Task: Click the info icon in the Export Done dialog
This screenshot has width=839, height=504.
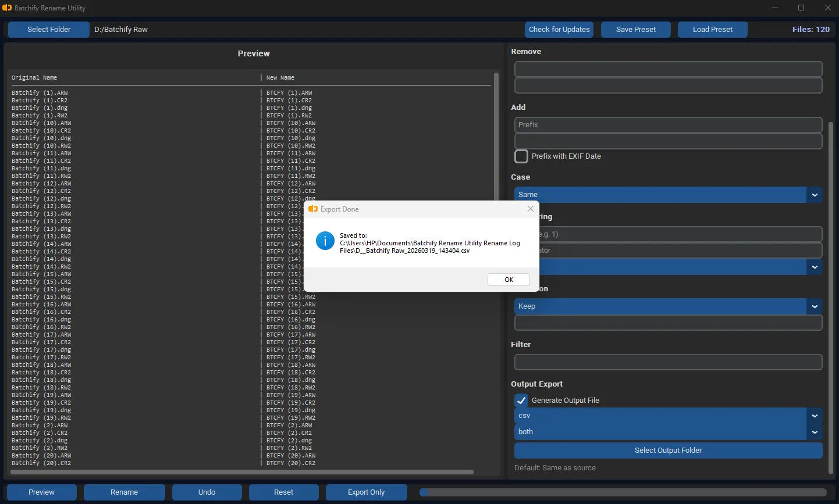Action: pos(325,241)
